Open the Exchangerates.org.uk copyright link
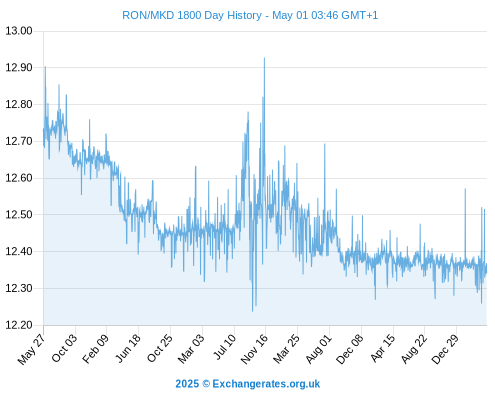The height and width of the screenshot is (400, 495). point(248,384)
